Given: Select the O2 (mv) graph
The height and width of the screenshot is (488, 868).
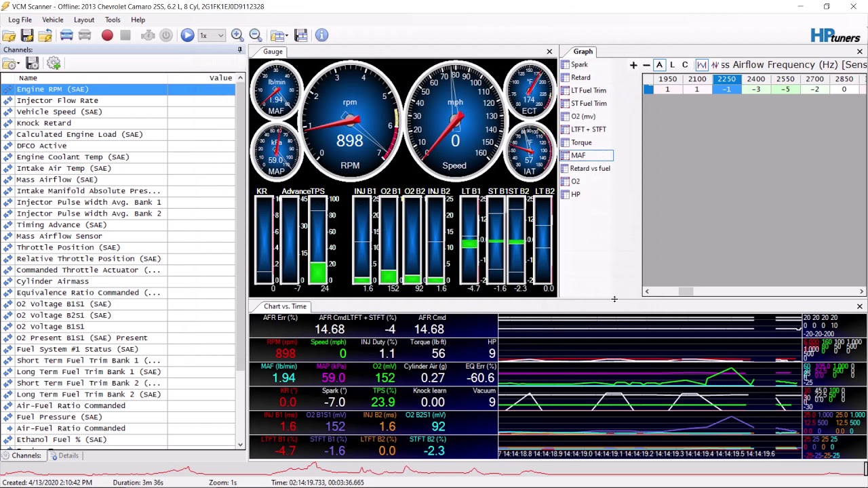Looking at the screenshot, I should pyautogui.click(x=578, y=117).
